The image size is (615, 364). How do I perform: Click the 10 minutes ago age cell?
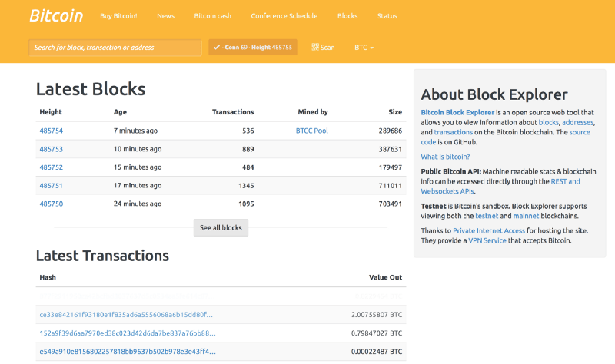coord(138,149)
